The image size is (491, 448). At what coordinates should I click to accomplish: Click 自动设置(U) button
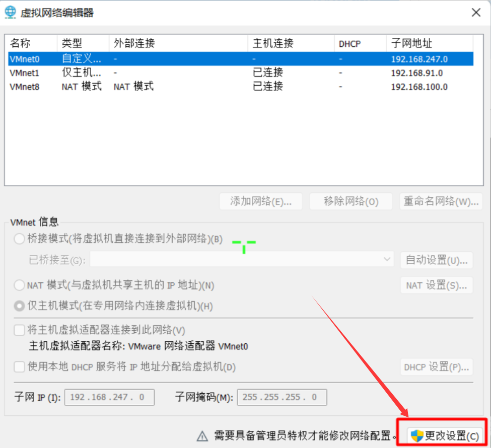(437, 260)
